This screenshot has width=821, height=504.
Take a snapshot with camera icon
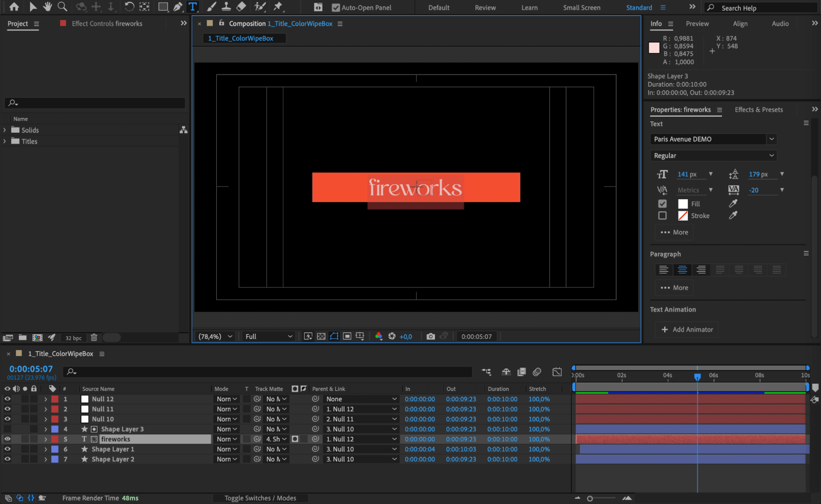tap(430, 336)
